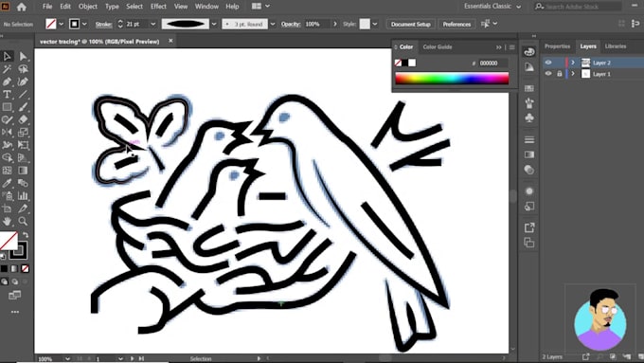Choose the Shape Builder tool
The height and width of the screenshot is (363, 644).
pos(7,157)
